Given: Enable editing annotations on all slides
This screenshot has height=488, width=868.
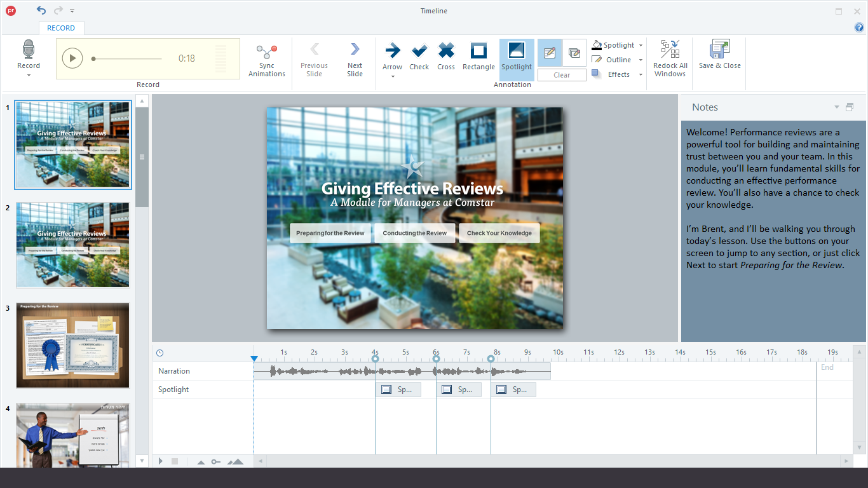Looking at the screenshot, I should click(x=574, y=53).
